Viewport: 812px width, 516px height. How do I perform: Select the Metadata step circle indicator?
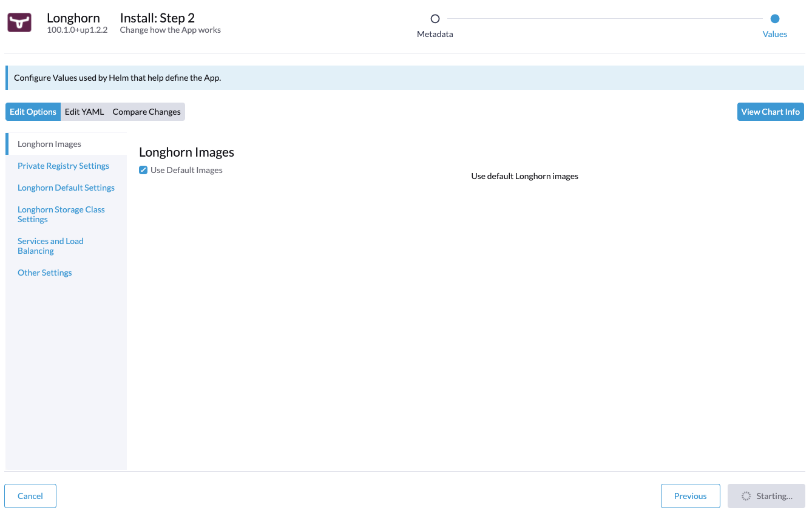[435, 19]
